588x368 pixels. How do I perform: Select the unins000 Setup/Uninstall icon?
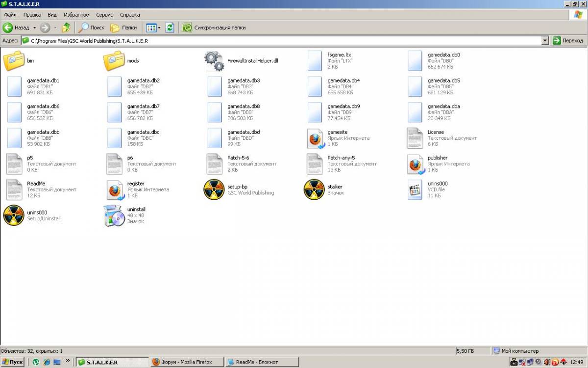tap(14, 215)
